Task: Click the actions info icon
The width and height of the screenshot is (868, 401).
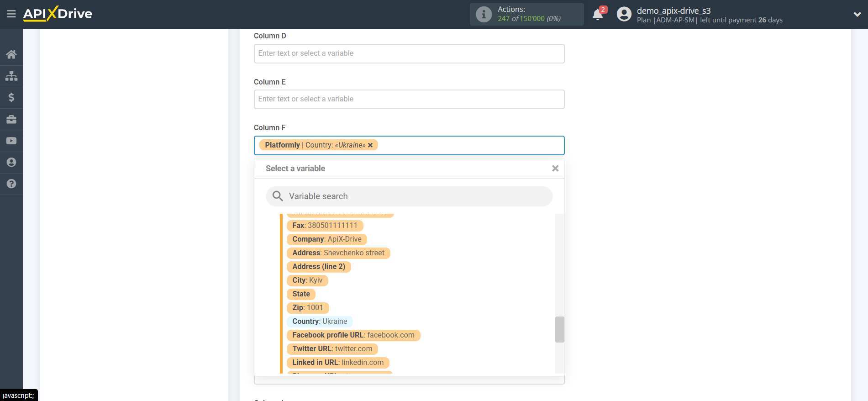Action: 484,14
